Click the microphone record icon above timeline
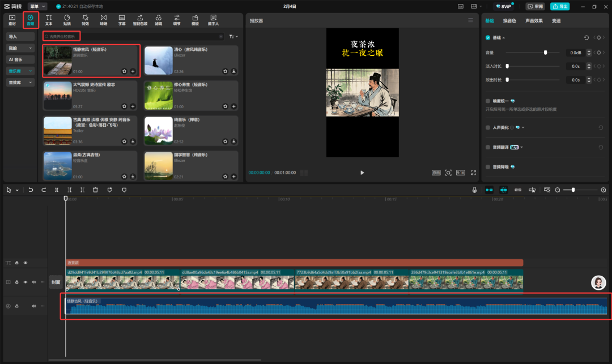Screen dimensions: 612x364 474,190
